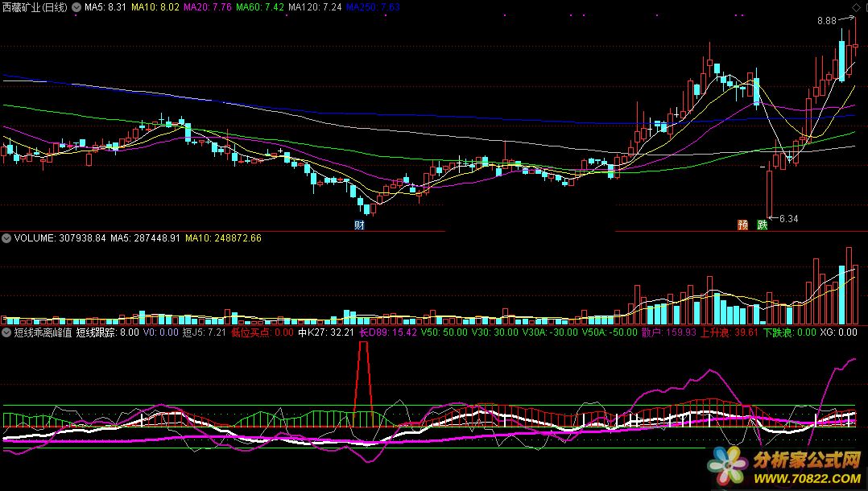Click the V30A: -30.00 value
868x491 pixels.
[550, 332]
